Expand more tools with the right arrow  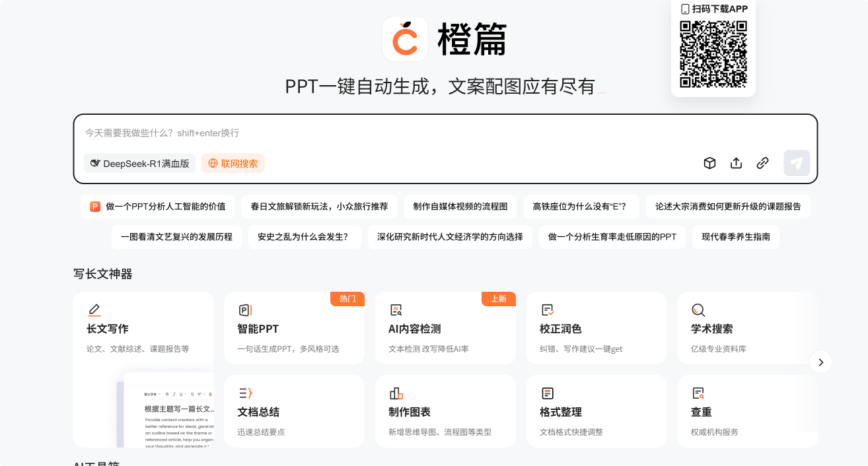coord(820,362)
